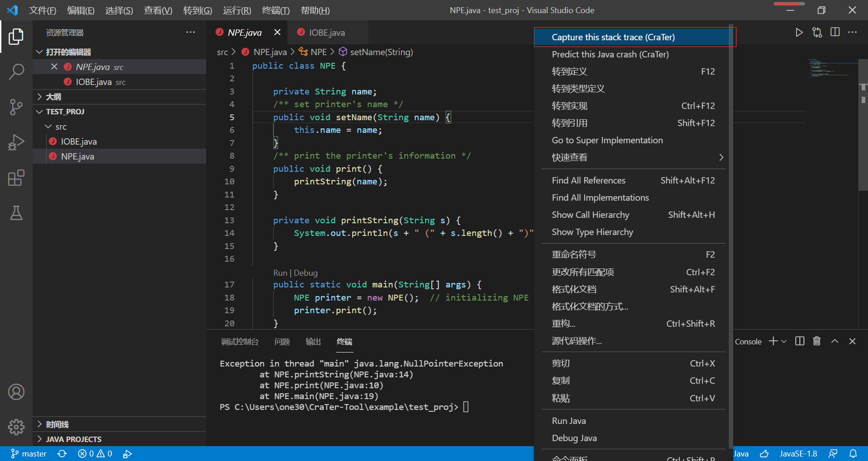This screenshot has width=868, height=461.
Task: Open the 文件(F) menu
Action: [42, 10]
